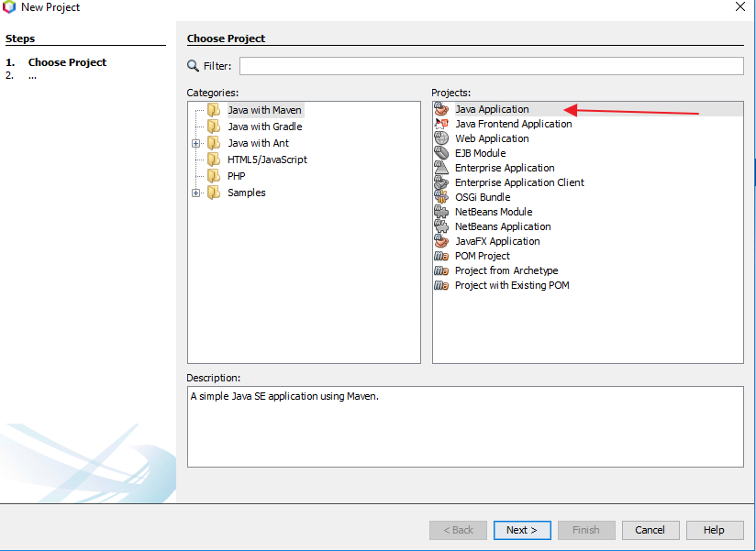Click the NetBeans logo in title bar
The width and height of the screenshot is (756, 551).
pos(8,7)
